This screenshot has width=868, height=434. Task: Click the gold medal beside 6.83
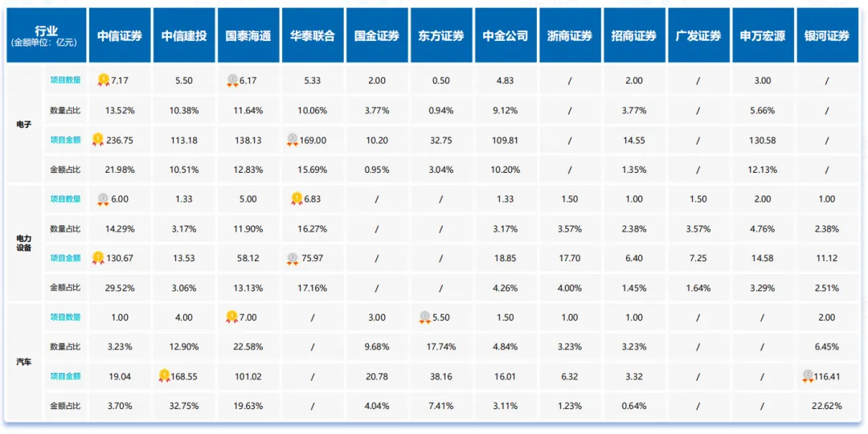(x=297, y=199)
